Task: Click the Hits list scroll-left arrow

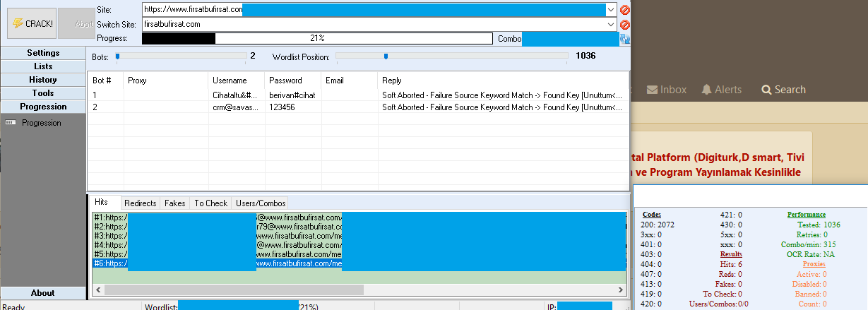Action: pos(98,290)
